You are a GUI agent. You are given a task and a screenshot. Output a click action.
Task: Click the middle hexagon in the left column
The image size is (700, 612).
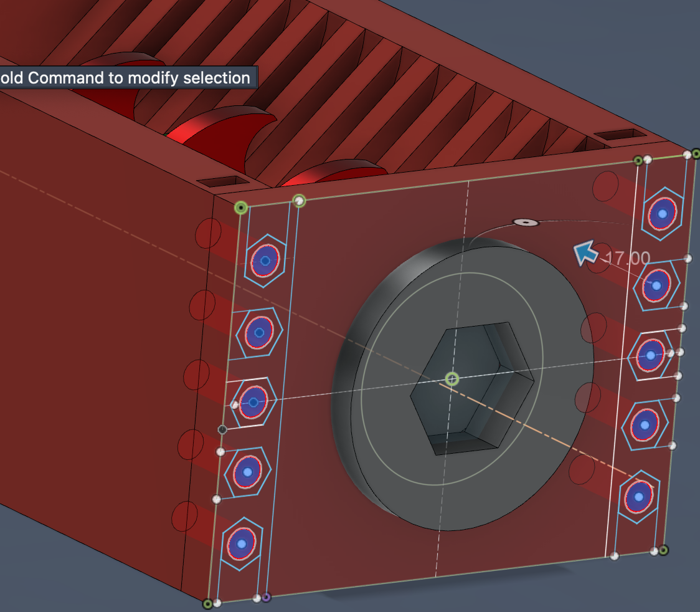(x=253, y=403)
